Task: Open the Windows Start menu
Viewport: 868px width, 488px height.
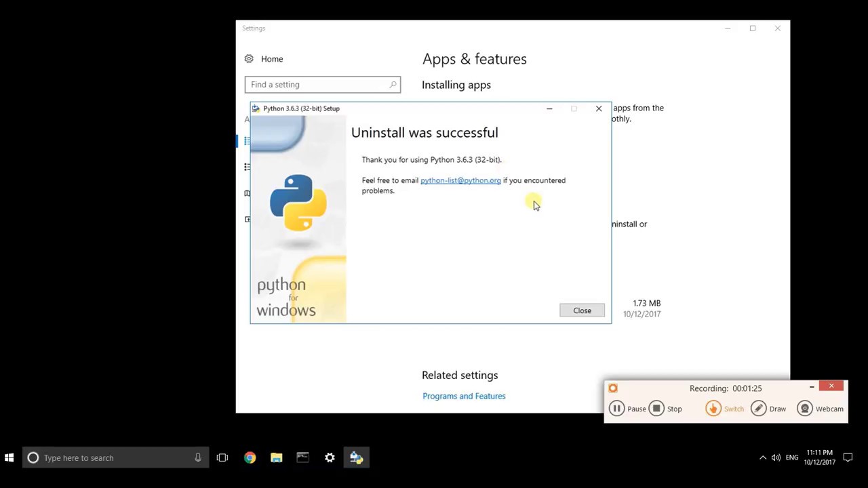Action: click(9, 458)
